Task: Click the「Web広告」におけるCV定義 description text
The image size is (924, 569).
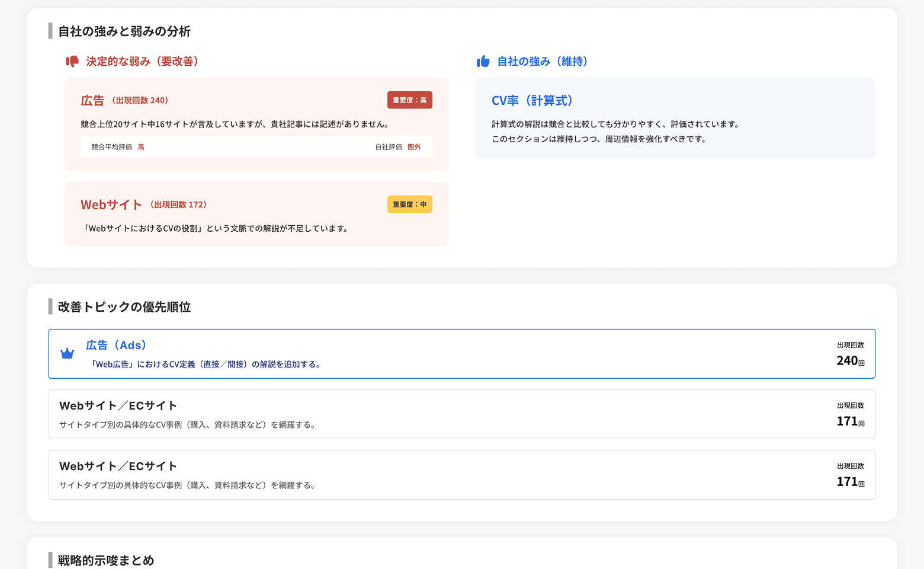Action: click(x=206, y=365)
